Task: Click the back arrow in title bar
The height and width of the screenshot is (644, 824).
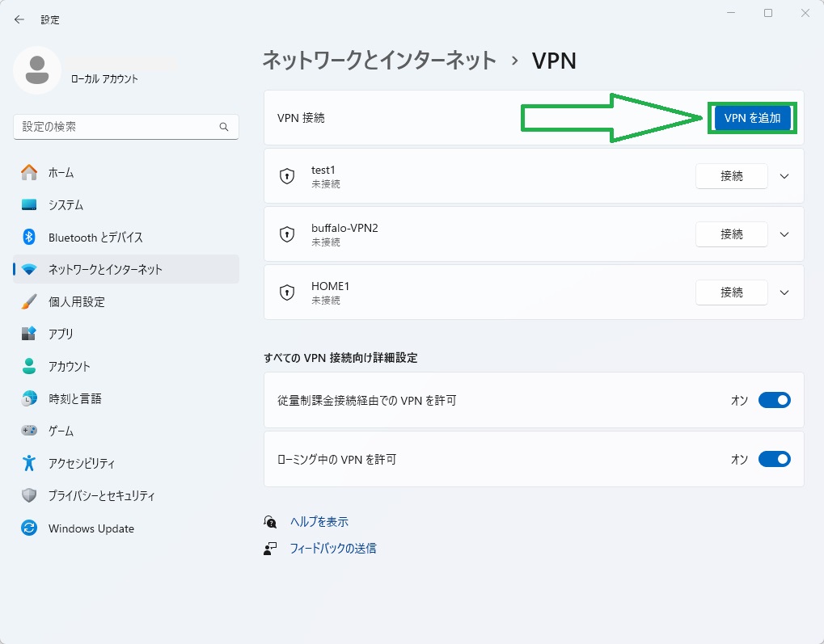Action: pos(19,19)
